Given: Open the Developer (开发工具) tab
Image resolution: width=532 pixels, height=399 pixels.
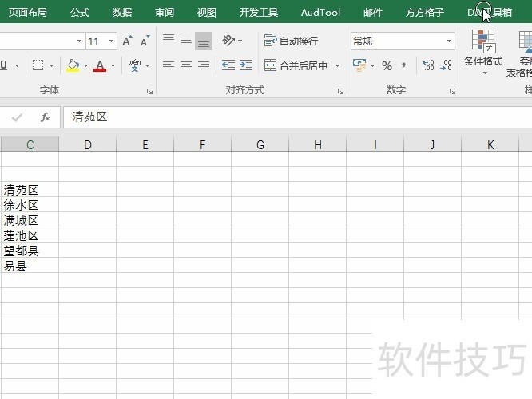Looking at the screenshot, I should [259, 13].
